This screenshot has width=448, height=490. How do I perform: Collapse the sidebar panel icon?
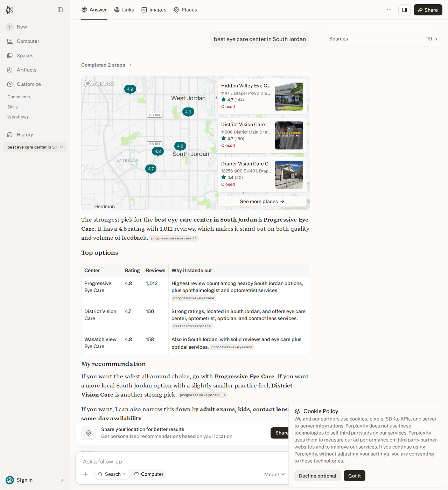pos(60,10)
